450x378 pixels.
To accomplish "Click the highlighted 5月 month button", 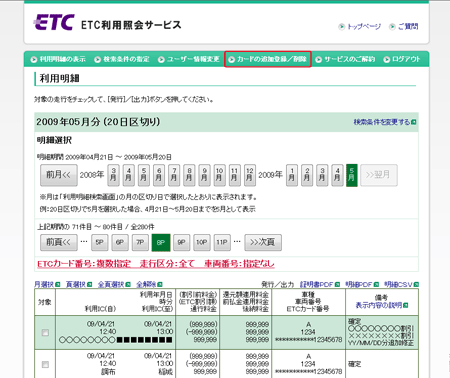I will [352, 175].
